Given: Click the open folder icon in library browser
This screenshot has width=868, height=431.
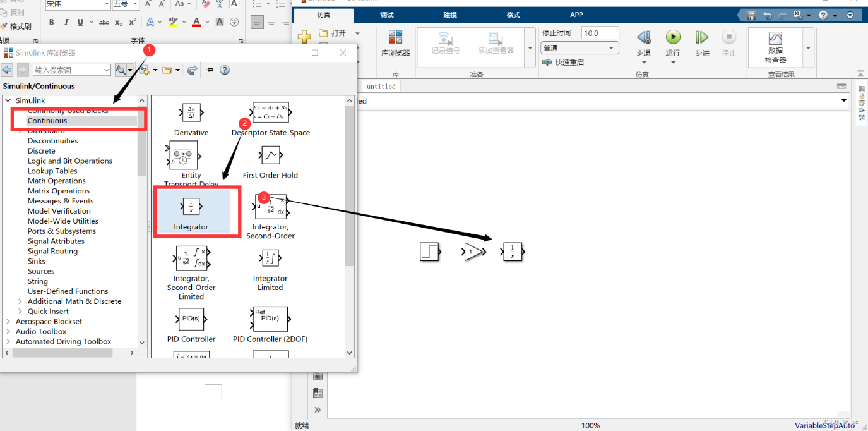Looking at the screenshot, I should coord(167,70).
